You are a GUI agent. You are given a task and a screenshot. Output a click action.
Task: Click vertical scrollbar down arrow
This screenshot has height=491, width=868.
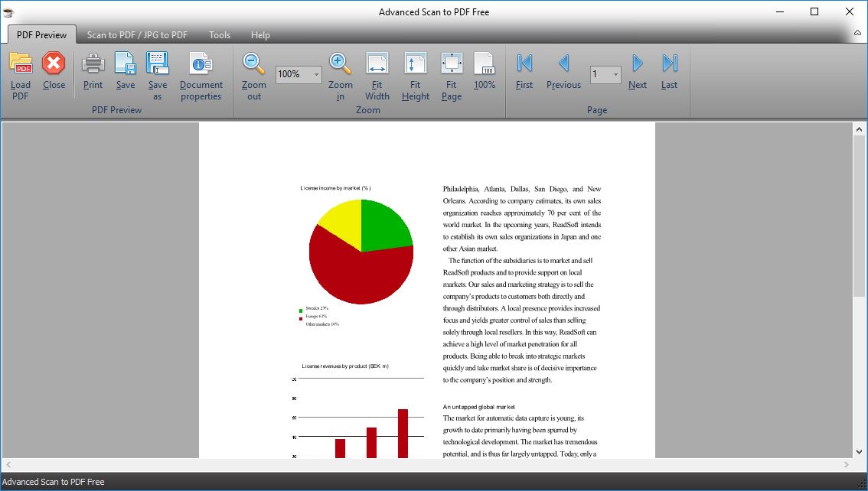tap(859, 452)
